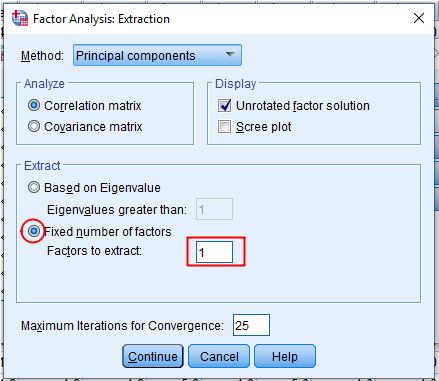Open the Method dropdown arrow
Screen dimensions: 439x381
click(x=230, y=55)
